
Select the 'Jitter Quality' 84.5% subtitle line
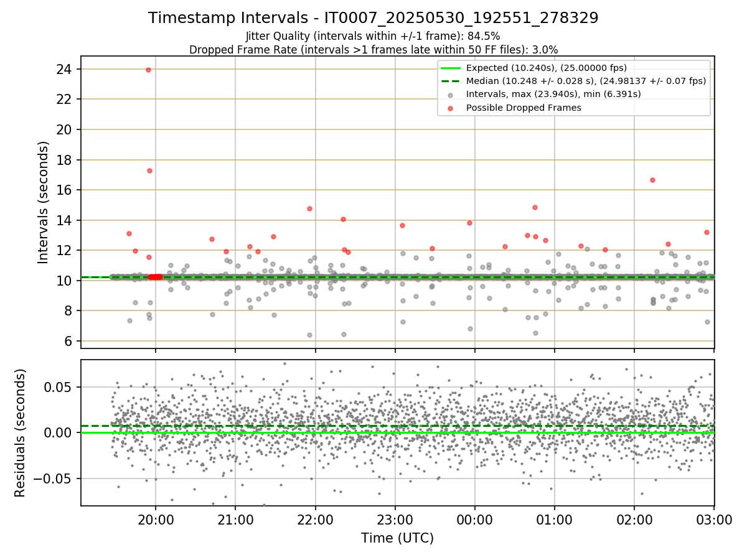coord(373,37)
